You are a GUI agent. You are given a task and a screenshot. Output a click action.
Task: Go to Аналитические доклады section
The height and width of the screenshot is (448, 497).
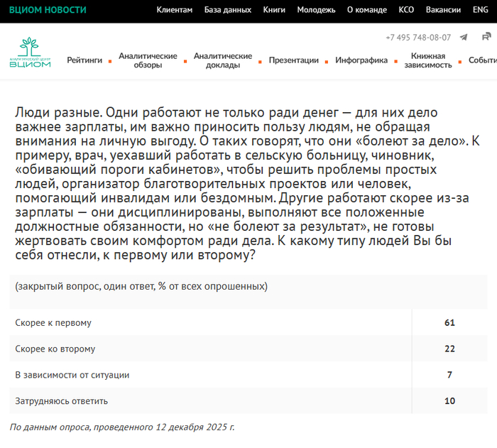coord(223,60)
